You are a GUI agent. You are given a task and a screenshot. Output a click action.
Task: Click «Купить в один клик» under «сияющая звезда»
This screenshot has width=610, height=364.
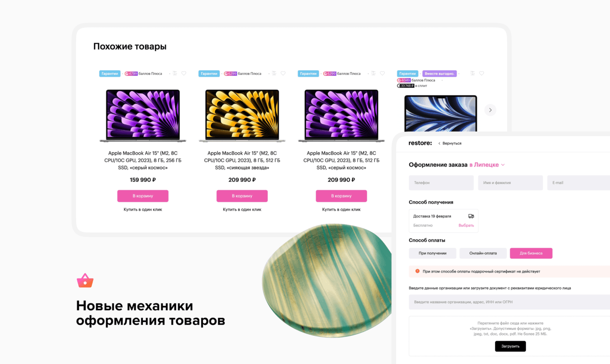coord(242,210)
